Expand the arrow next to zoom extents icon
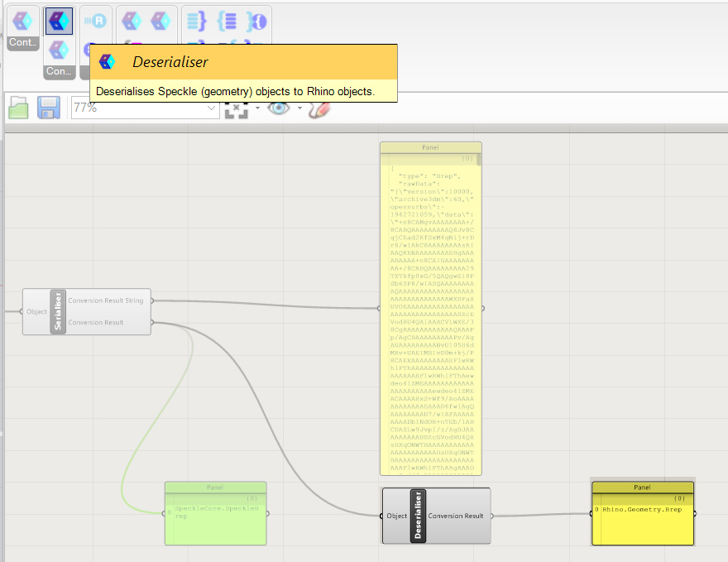 click(x=257, y=108)
